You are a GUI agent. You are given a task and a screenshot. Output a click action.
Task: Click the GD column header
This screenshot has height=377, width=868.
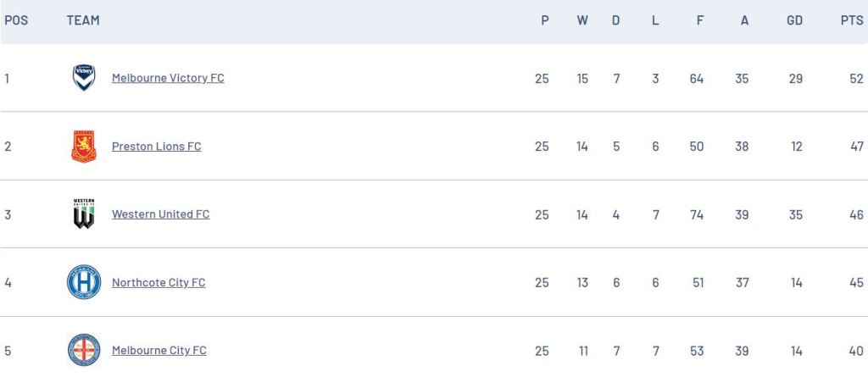click(794, 20)
